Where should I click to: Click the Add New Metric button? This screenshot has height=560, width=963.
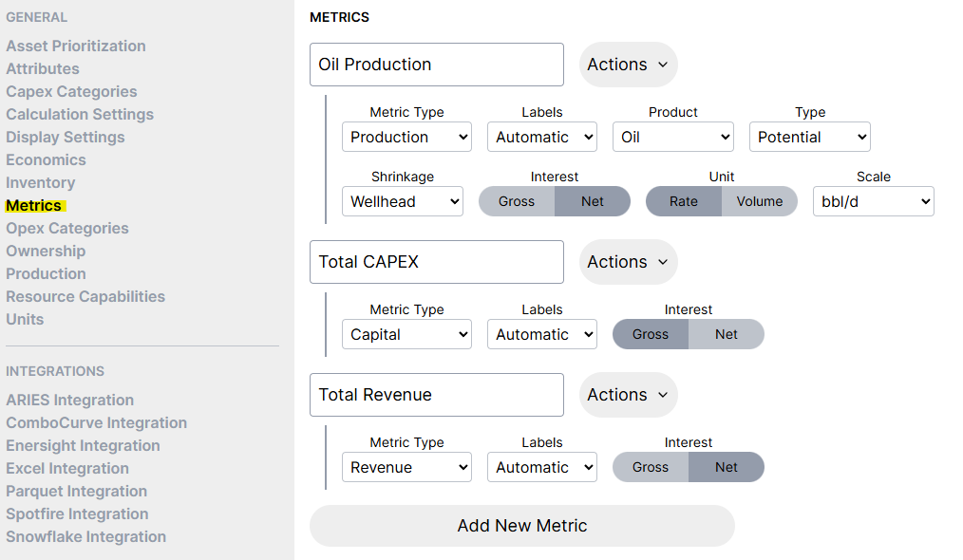coord(521,525)
